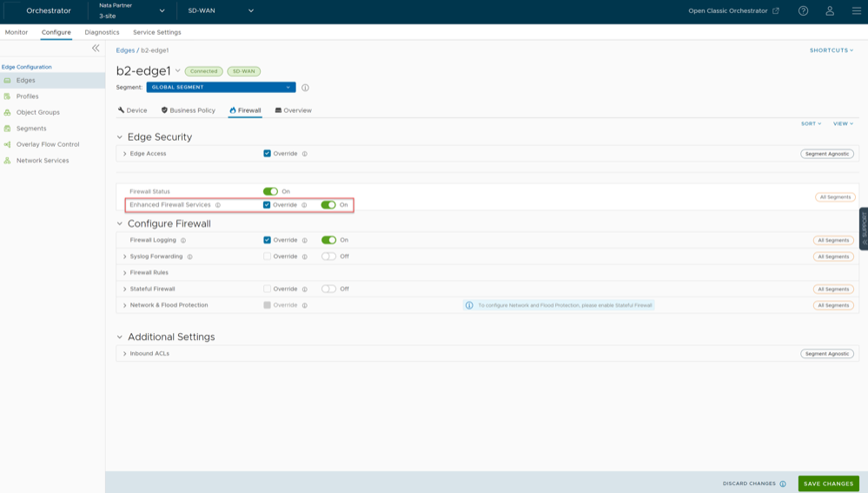This screenshot has height=493, width=868.
Task: Click info icon next to Enhanced Firewall Services
Action: coord(218,205)
